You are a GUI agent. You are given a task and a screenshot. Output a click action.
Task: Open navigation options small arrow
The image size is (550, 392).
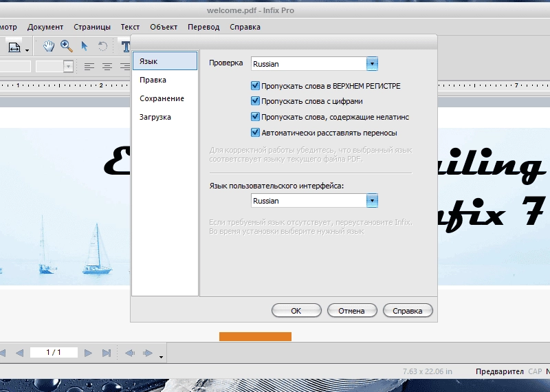[x=161, y=357]
